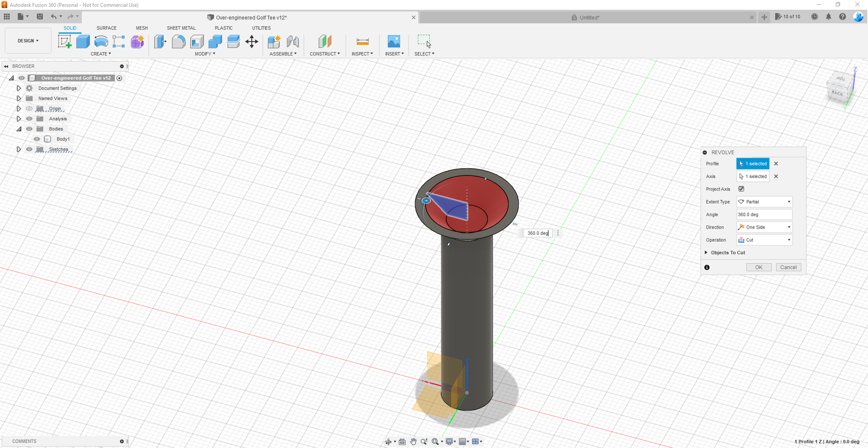Select the Fillet tool icon
The height and width of the screenshot is (448, 868).
[x=179, y=41]
